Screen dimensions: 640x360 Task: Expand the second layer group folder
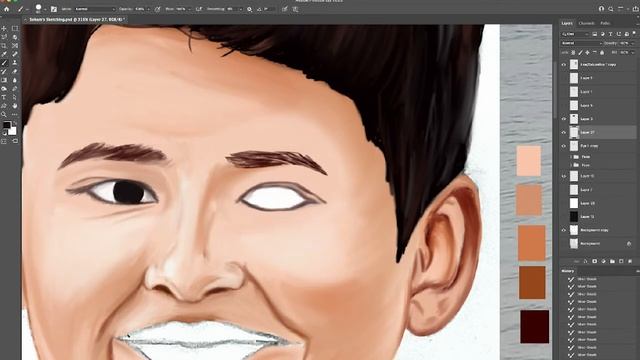571,165
